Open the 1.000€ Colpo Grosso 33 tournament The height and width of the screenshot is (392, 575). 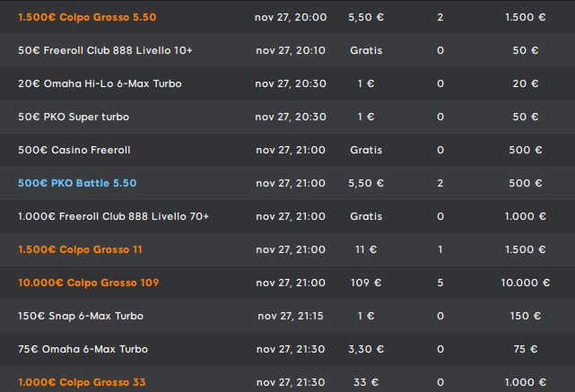(82, 382)
